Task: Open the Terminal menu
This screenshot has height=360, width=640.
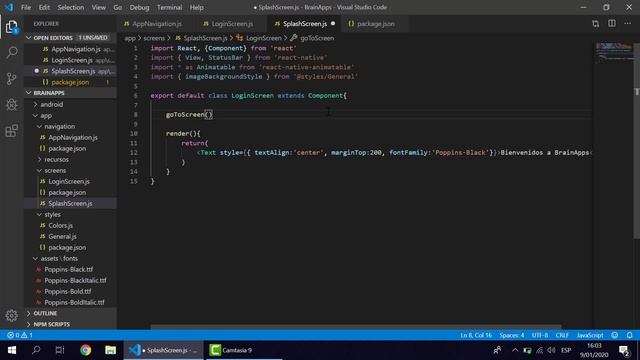Action: pos(169,7)
